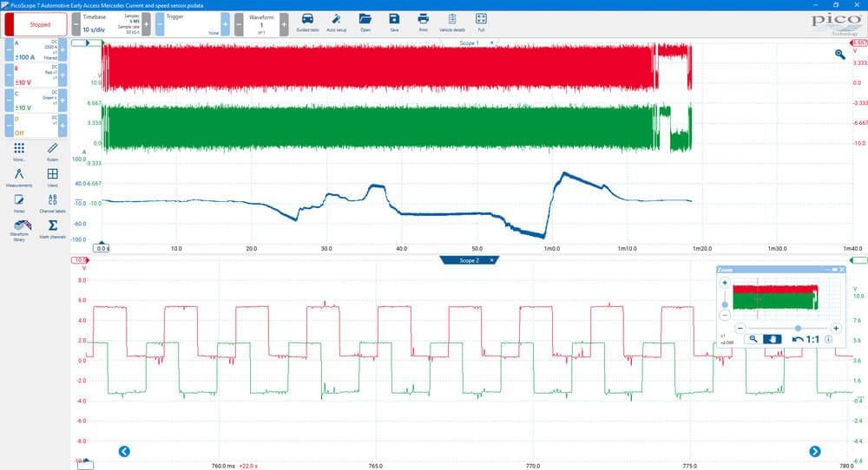Image resolution: width=868 pixels, height=470 pixels.
Task: Open the Guided tests car icon
Action: click(307, 23)
